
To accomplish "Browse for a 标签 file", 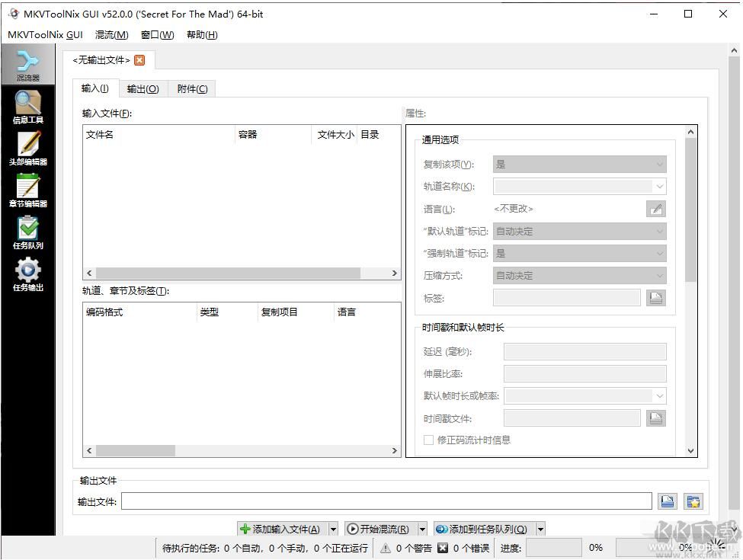I will click(x=656, y=297).
